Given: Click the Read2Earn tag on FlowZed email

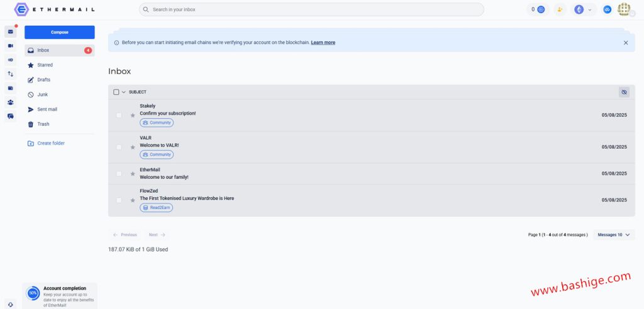Looking at the screenshot, I should [x=156, y=208].
